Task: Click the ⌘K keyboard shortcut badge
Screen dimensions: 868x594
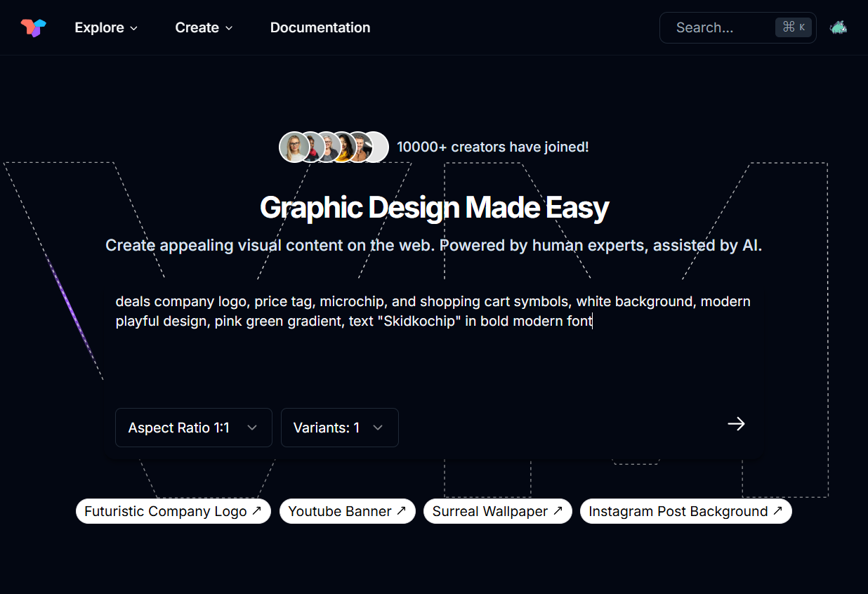Action: pos(794,27)
